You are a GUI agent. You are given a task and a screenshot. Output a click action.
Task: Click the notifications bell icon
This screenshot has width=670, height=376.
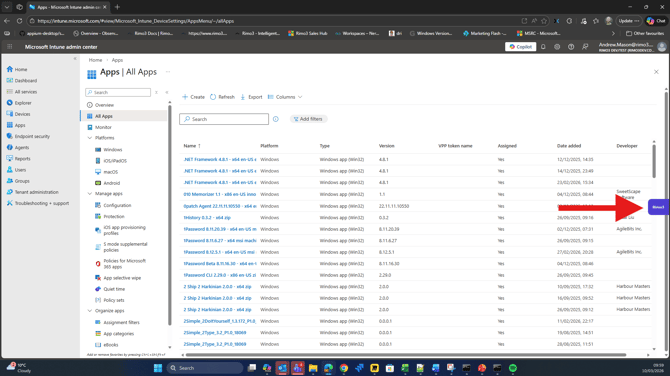(543, 47)
